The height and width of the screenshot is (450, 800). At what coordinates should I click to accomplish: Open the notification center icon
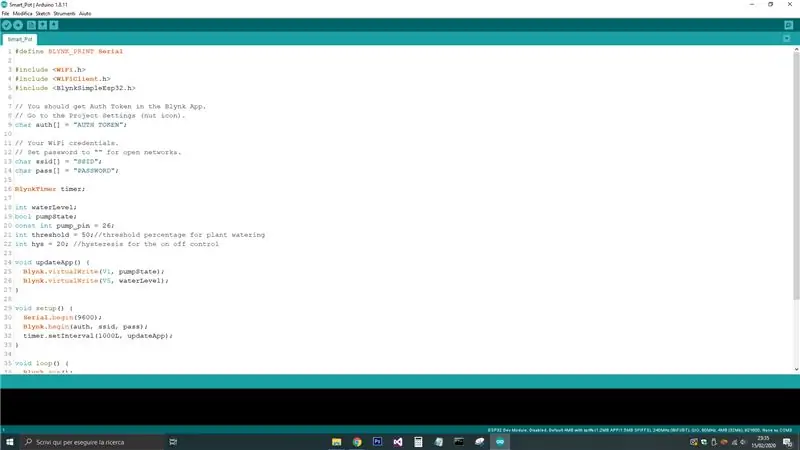[x=788, y=442]
